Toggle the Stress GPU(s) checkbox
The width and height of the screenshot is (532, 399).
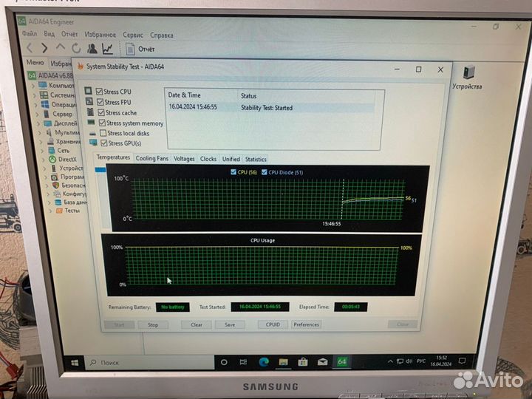(103, 143)
